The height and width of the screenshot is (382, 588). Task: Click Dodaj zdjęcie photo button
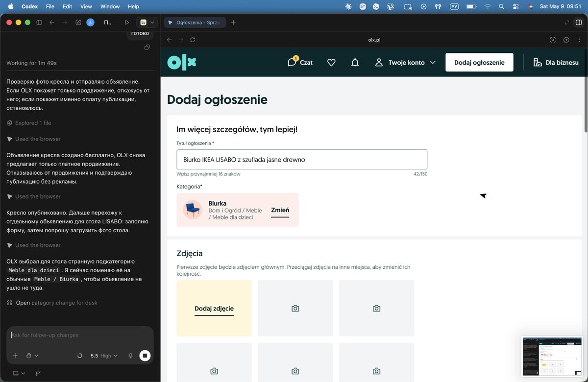pos(214,309)
